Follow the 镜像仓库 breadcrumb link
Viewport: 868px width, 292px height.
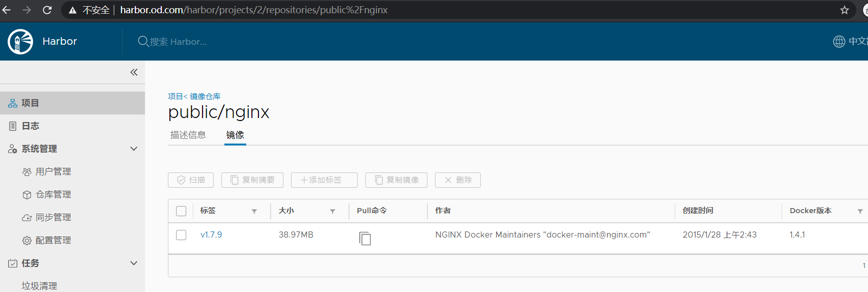205,96
